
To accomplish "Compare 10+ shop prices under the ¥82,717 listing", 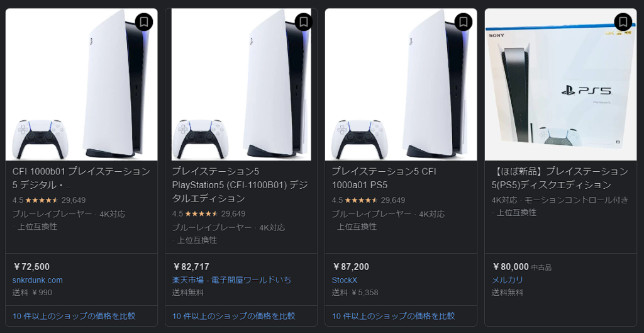I will pyautogui.click(x=234, y=316).
